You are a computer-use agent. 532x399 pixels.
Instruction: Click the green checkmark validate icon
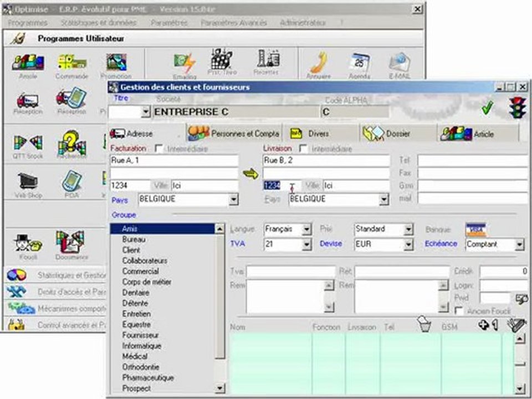487,109
